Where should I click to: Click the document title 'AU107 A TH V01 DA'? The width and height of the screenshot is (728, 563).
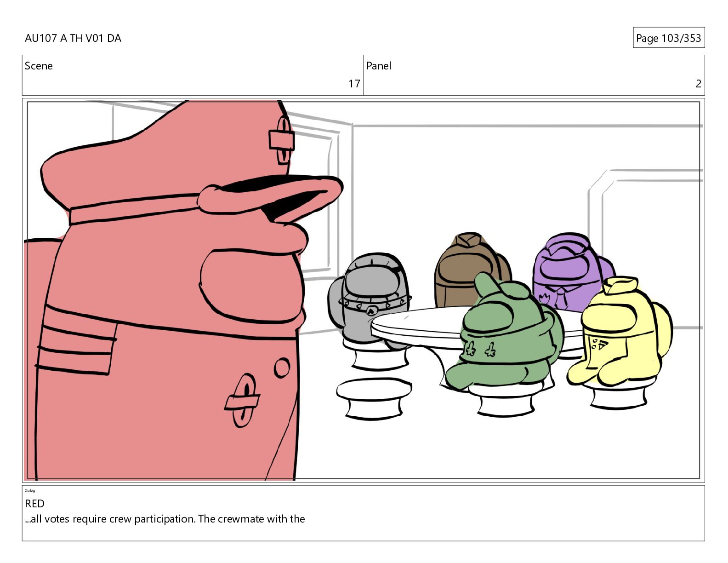(x=73, y=38)
